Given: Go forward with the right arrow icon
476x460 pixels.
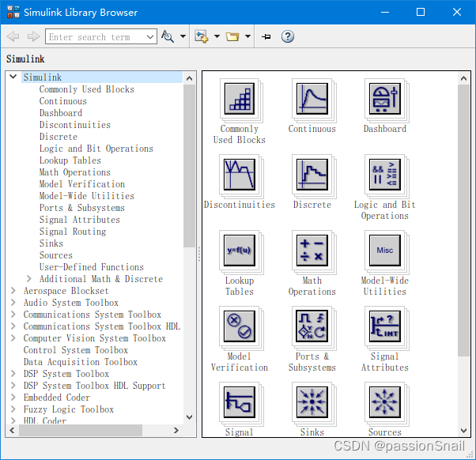Looking at the screenshot, I should click(x=33, y=36).
